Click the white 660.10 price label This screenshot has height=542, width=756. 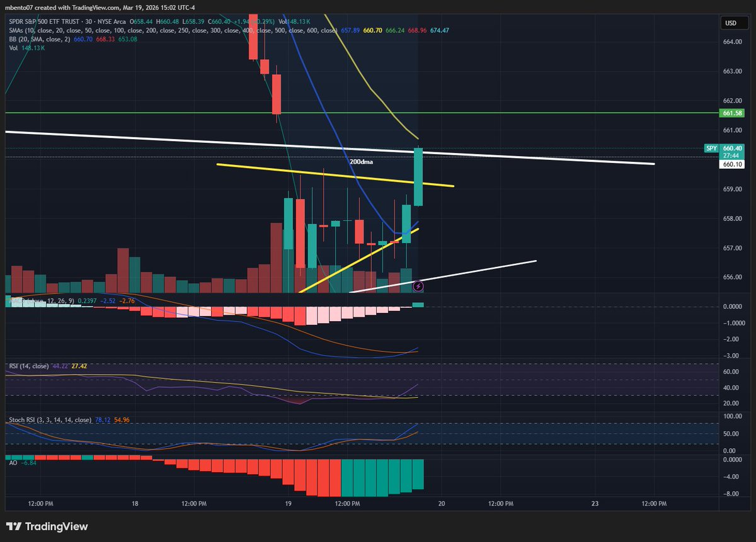tap(731, 164)
